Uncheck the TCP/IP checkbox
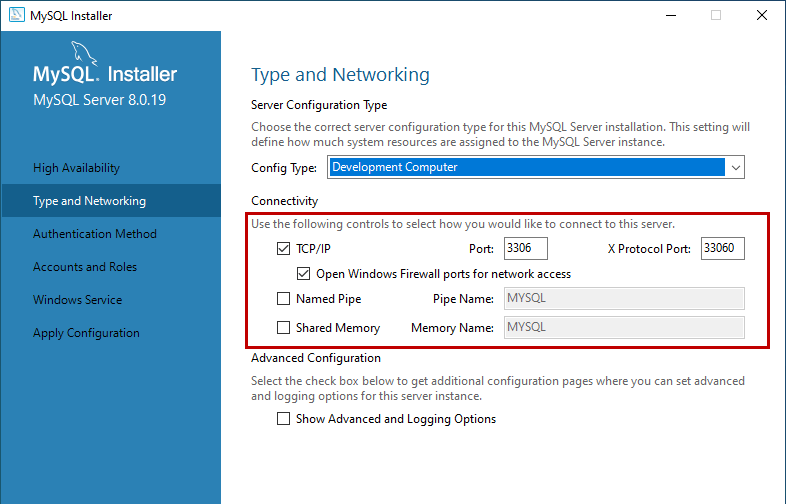This screenshot has width=786, height=504. [283, 248]
